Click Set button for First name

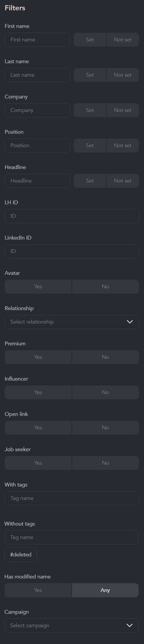(x=90, y=40)
